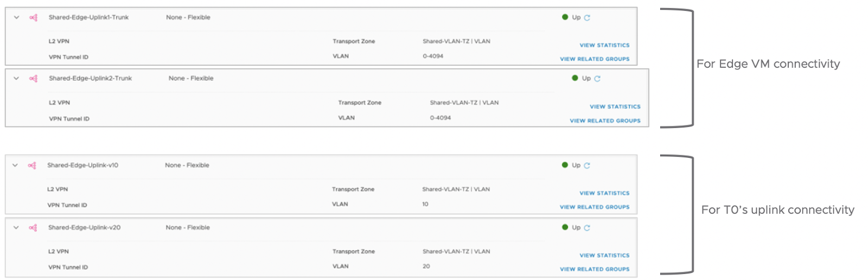Refresh status of Shared-Edge-Uplink2-Trunk
The image size is (868, 280).
tap(597, 79)
